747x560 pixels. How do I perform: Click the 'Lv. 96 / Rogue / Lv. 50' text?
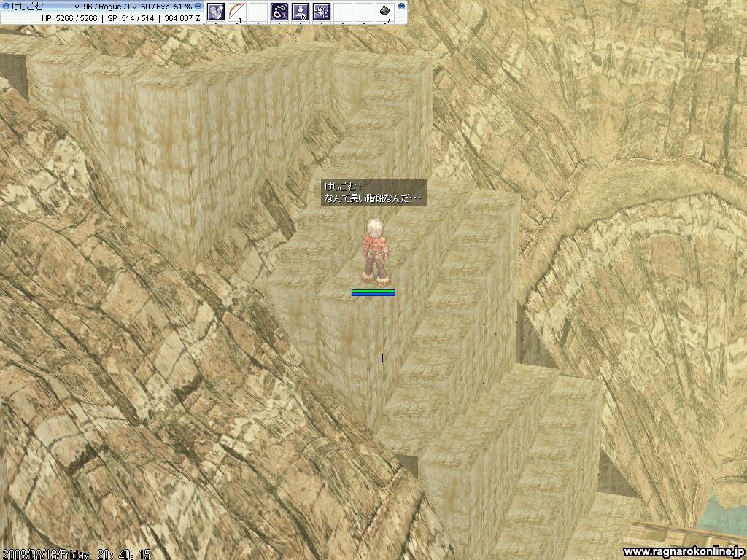pyautogui.click(x=112, y=7)
